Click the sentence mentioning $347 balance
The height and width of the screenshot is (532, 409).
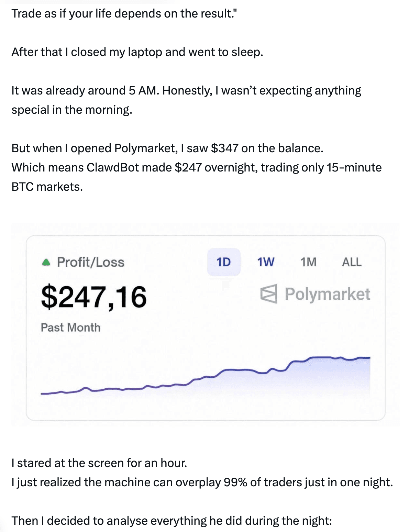point(167,148)
